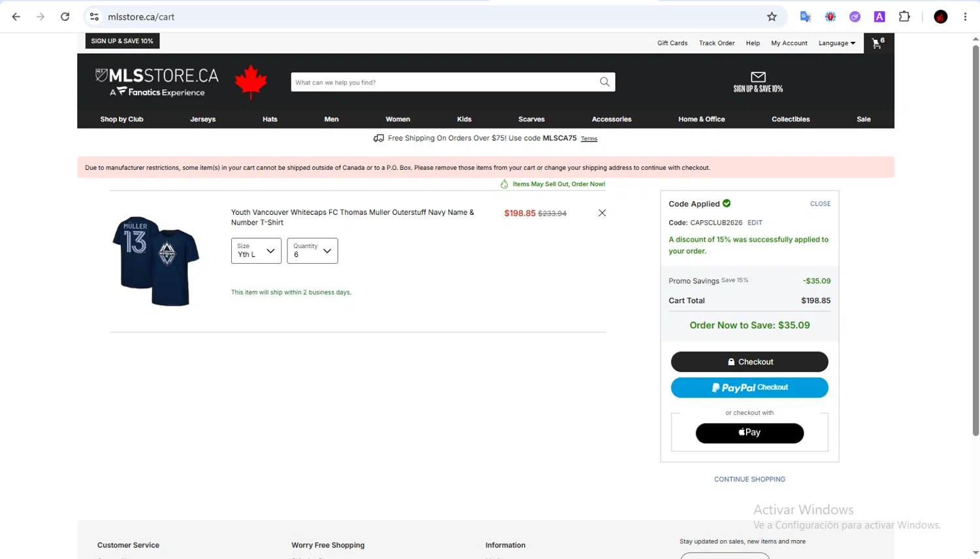Open the Youth Vancouver Whitecaps T-Shirt product title
Image resolution: width=980 pixels, height=559 pixels.
click(353, 217)
